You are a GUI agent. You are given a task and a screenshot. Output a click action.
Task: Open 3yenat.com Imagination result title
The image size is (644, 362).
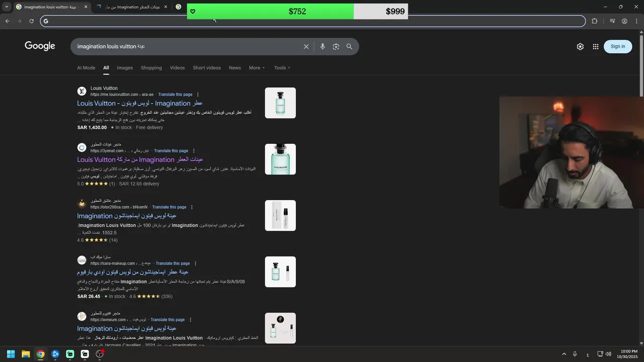pyautogui.click(x=140, y=159)
